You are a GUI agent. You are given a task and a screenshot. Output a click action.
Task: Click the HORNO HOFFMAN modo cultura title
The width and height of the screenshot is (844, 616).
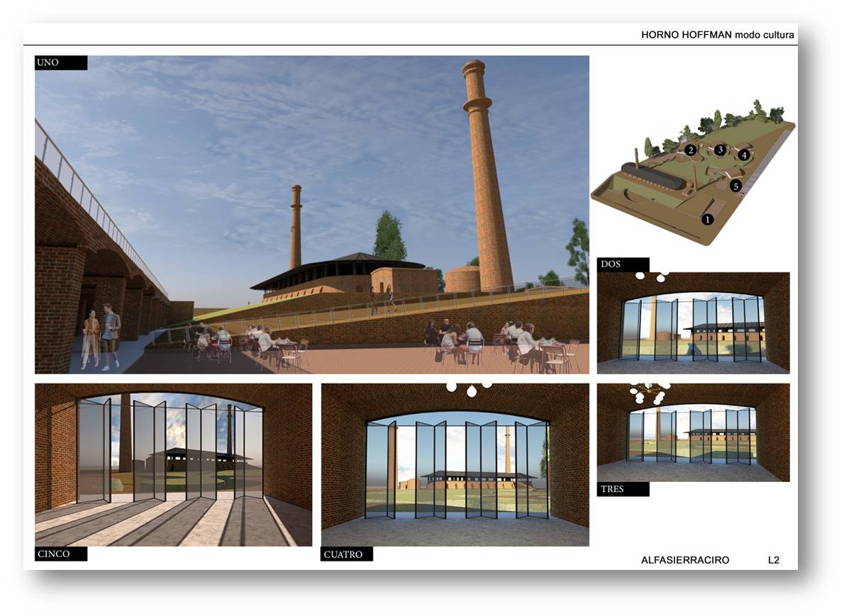pos(717,35)
